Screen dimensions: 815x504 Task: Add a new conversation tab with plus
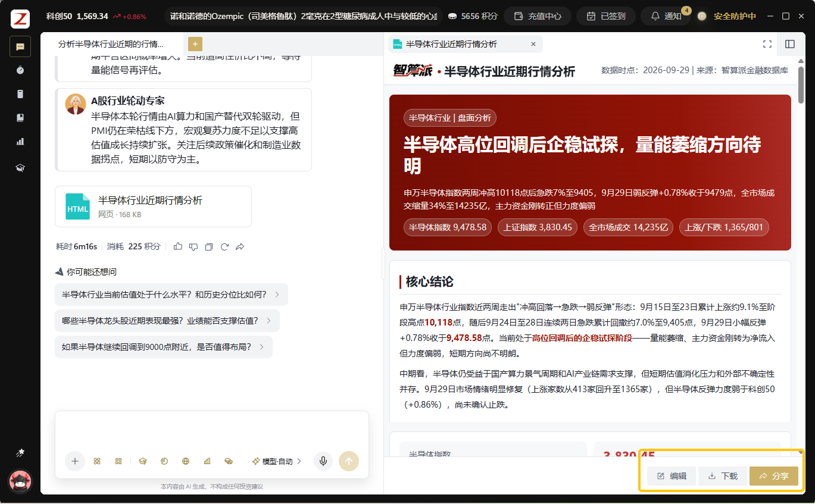[x=195, y=44]
